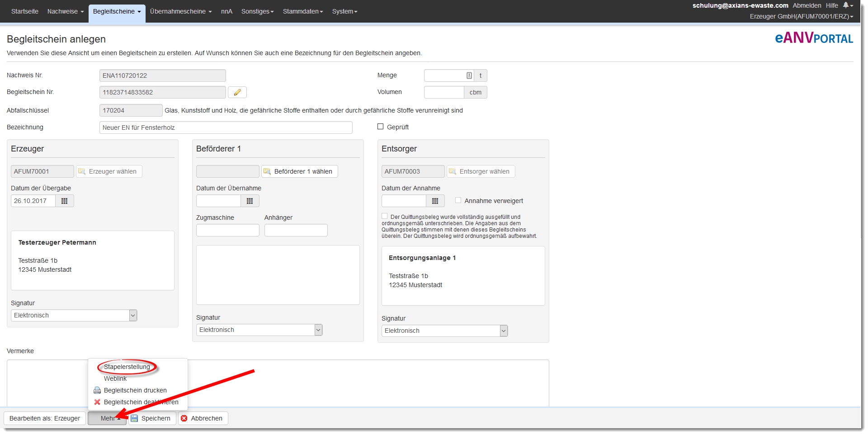Select Begleitschein drucken entry
This screenshot has height=435, width=868.
click(x=135, y=390)
